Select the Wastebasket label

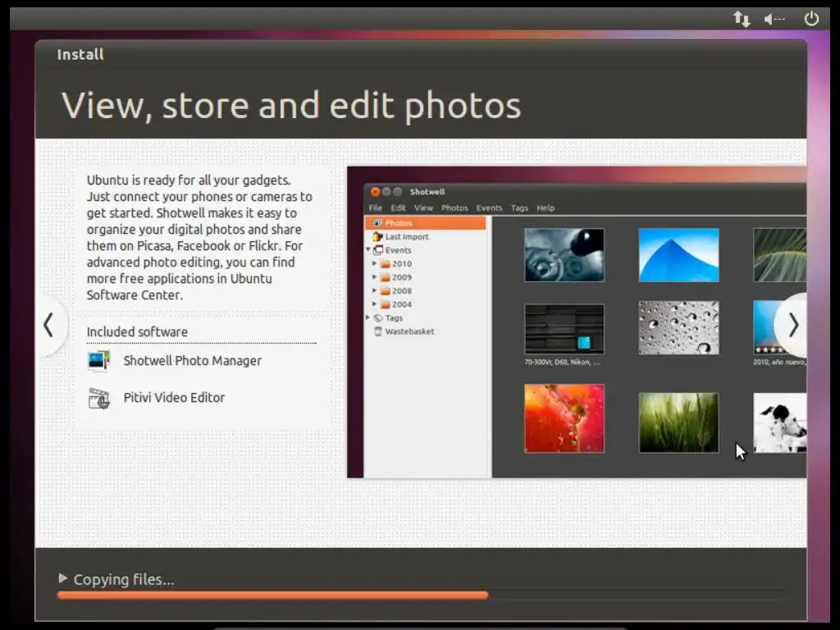pos(409,331)
